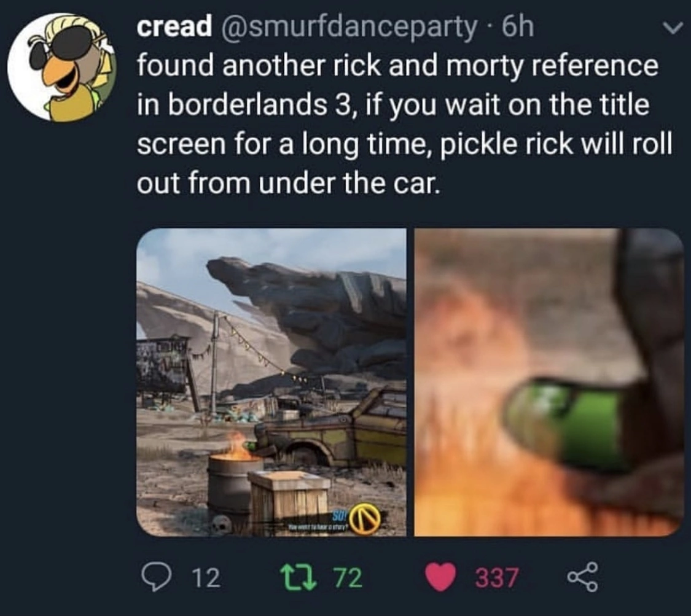Open the blurry zoomed-in pickle image
Viewport: 691px width, 616px height.
pyautogui.click(x=549, y=382)
